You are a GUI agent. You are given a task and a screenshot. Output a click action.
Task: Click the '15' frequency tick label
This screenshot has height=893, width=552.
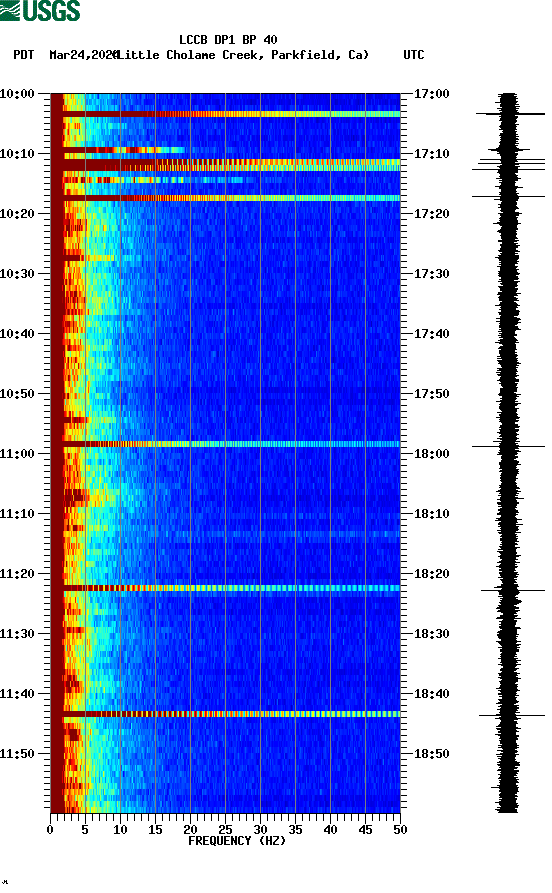coord(155,830)
